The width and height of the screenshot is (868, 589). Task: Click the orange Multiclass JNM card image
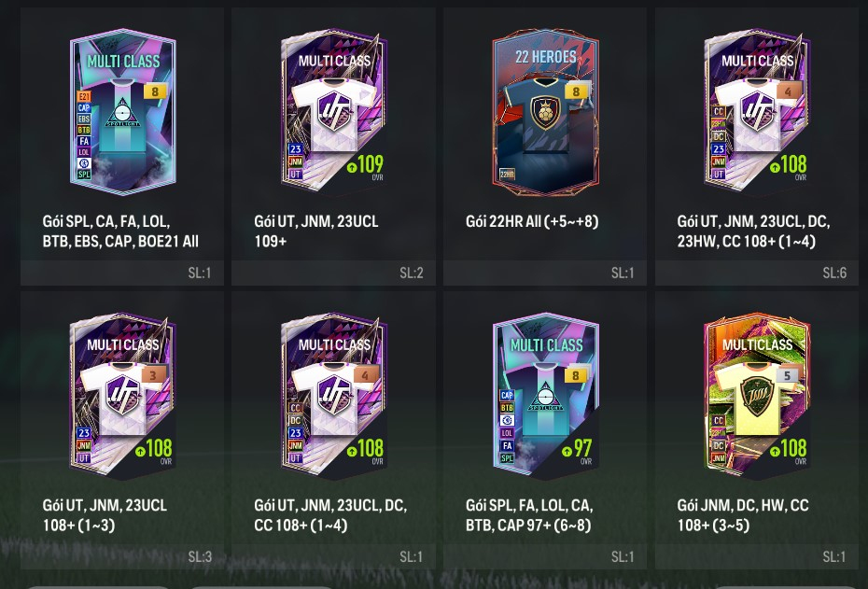[757, 397]
